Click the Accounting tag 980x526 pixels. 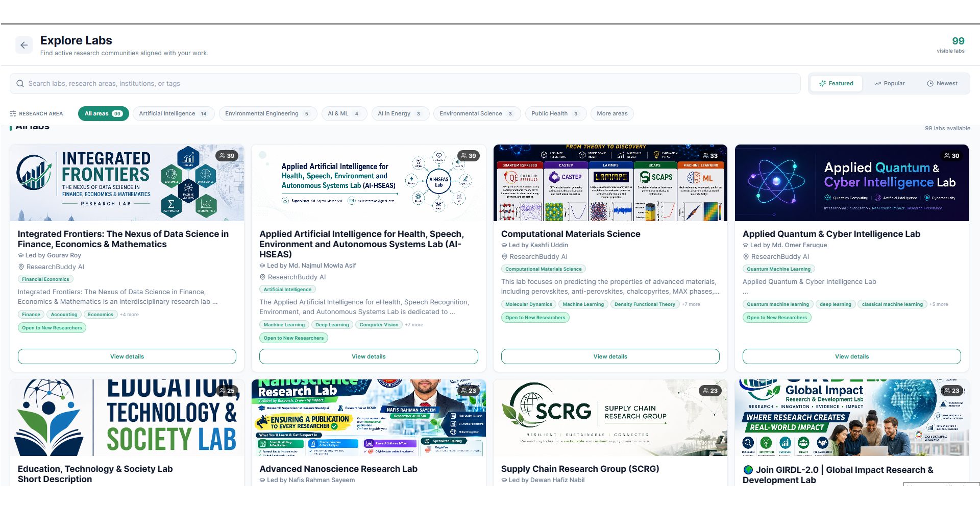coord(64,315)
